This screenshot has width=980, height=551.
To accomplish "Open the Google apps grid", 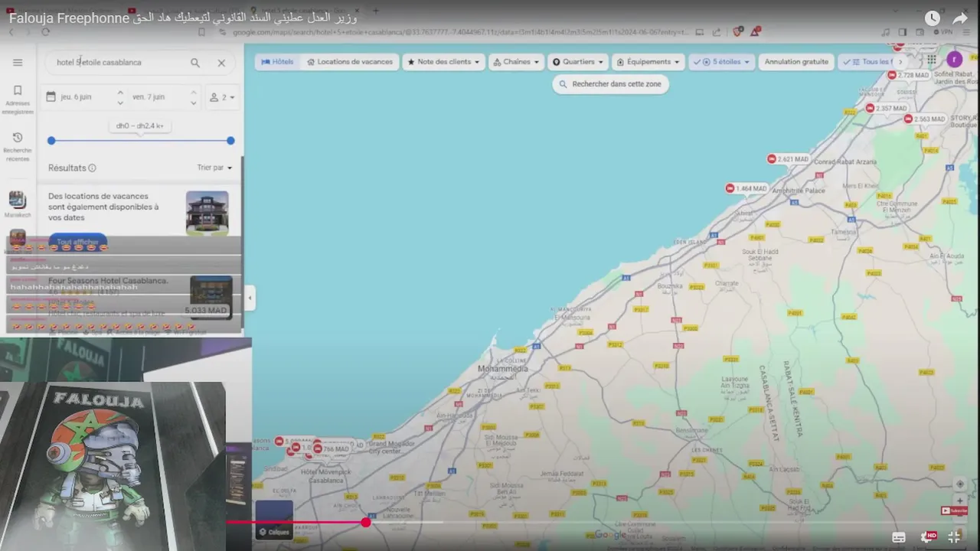I will (931, 60).
